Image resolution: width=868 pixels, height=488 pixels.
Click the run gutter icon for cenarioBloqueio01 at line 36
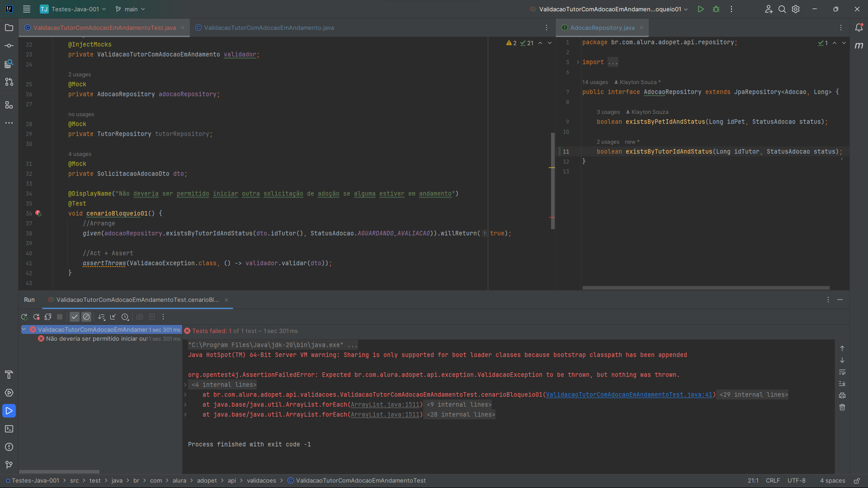(x=38, y=213)
